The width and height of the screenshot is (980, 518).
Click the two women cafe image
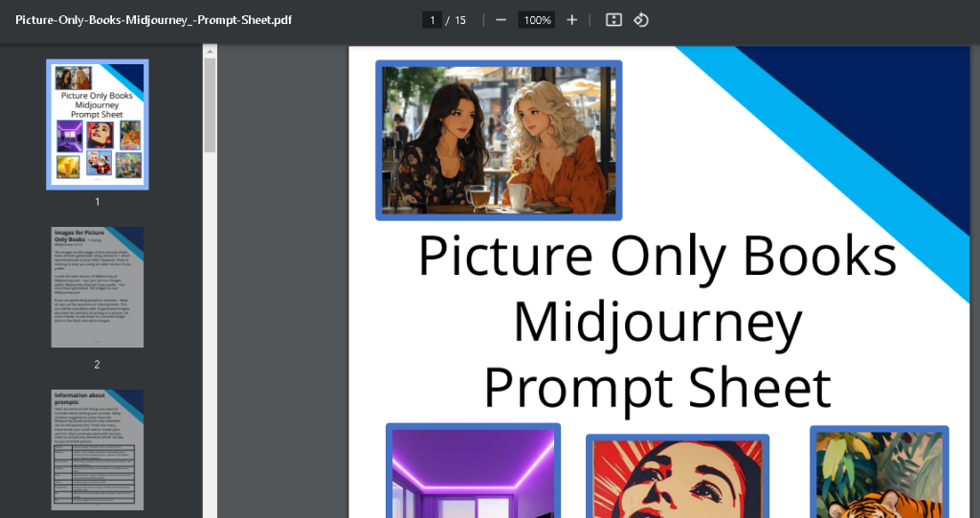(499, 140)
